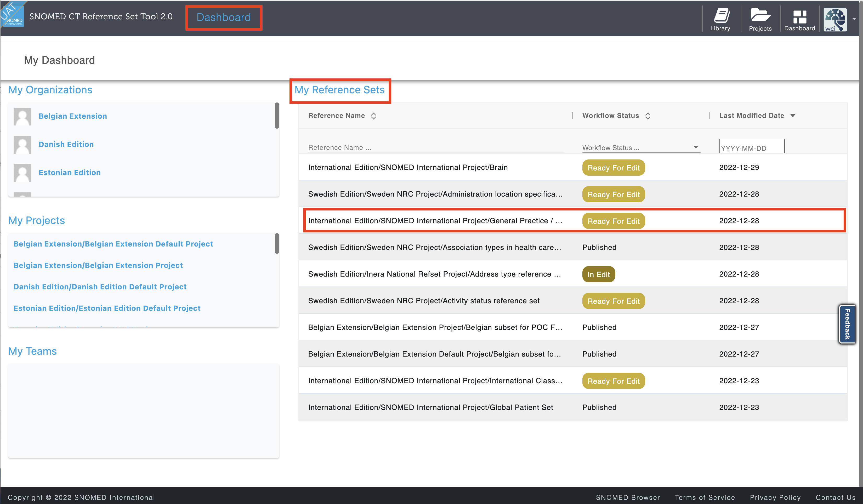863x504 pixels.
Task: Click the Belgian Extension avatar icon
Action: (22, 116)
